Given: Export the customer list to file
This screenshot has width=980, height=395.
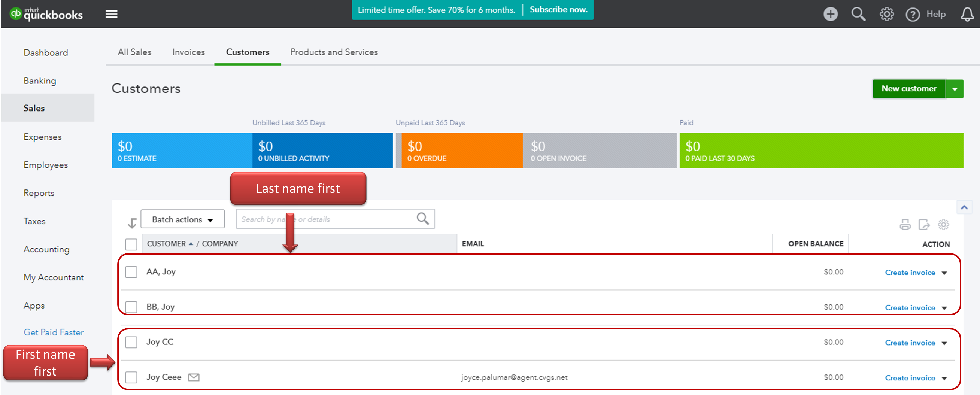Looking at the screenshot, I should (x=924, y=225).
